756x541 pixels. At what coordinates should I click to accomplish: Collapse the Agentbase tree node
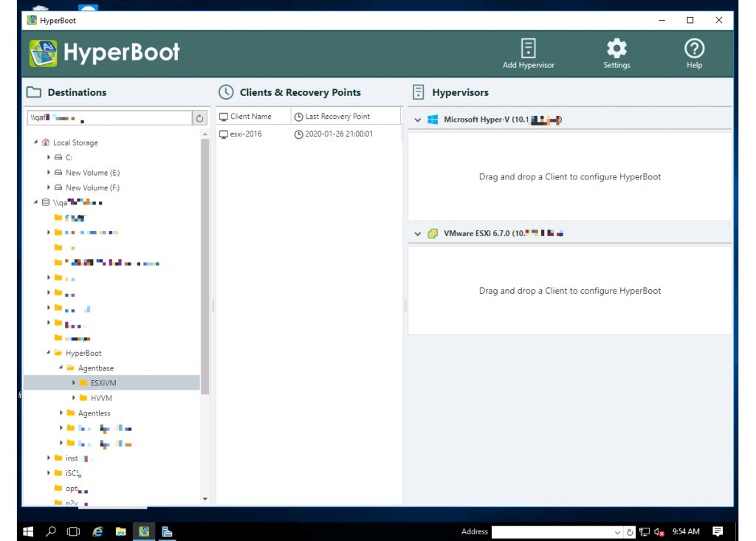[62, 368]
